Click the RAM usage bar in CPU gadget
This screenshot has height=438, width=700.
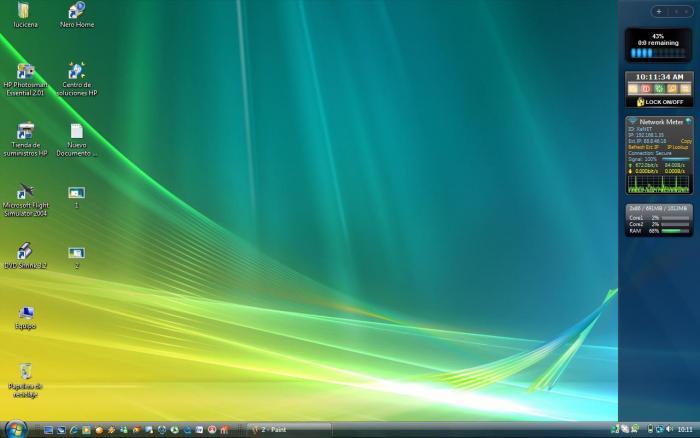pyautogui.click(x=675, y=231)
